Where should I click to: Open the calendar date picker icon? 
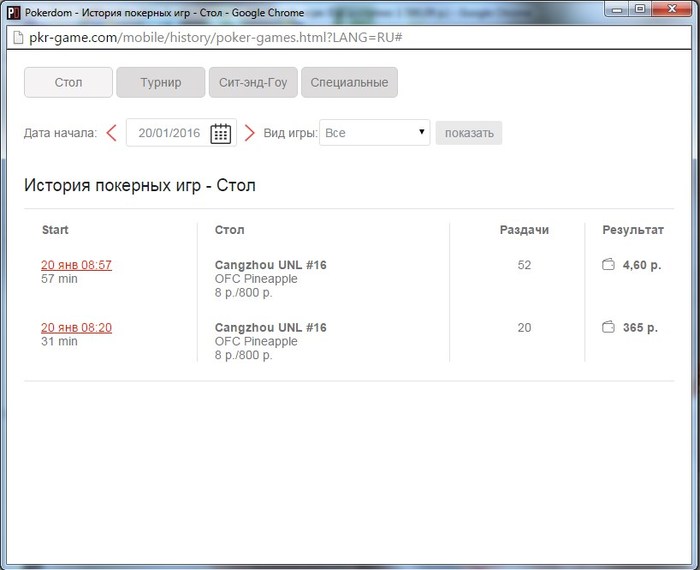pyautogui.click(x=221, y=133)
